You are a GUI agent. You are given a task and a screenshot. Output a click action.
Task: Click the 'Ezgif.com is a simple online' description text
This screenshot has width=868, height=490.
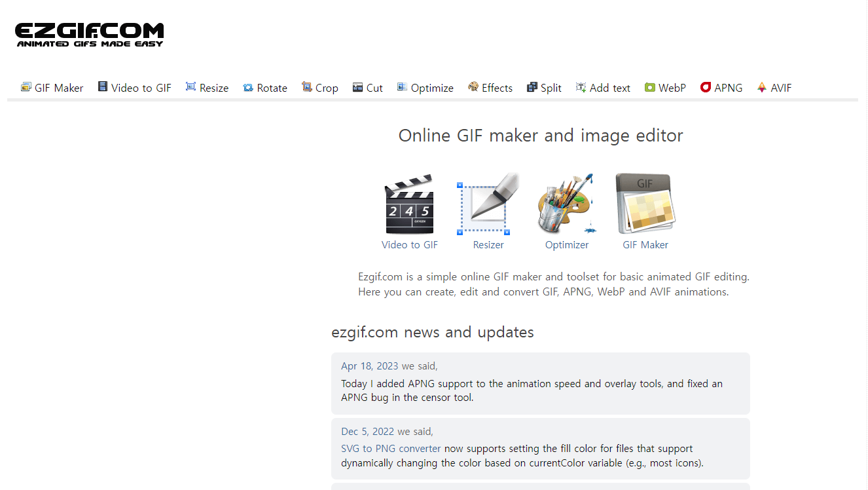pyautogui.click(x=554, y=284)
